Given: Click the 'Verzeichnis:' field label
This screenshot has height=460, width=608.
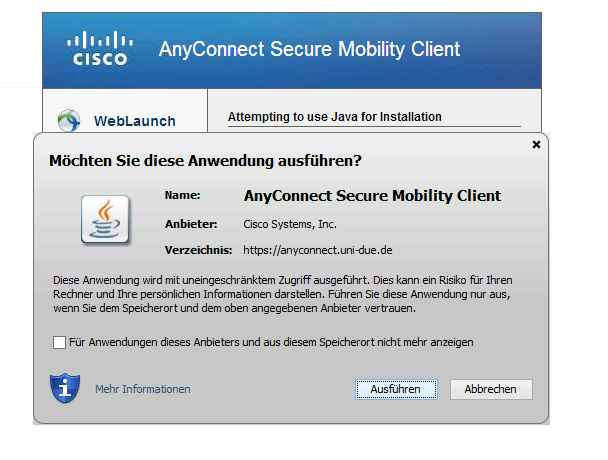Looking at the screenshot, I should coord(198,250).
